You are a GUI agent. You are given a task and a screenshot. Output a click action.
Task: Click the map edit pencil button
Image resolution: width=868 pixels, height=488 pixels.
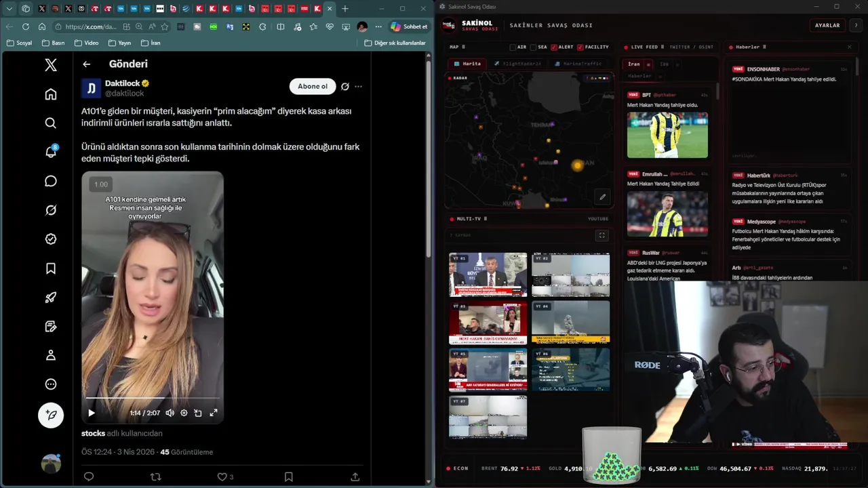pyautogui.click(x=602, y=197)
